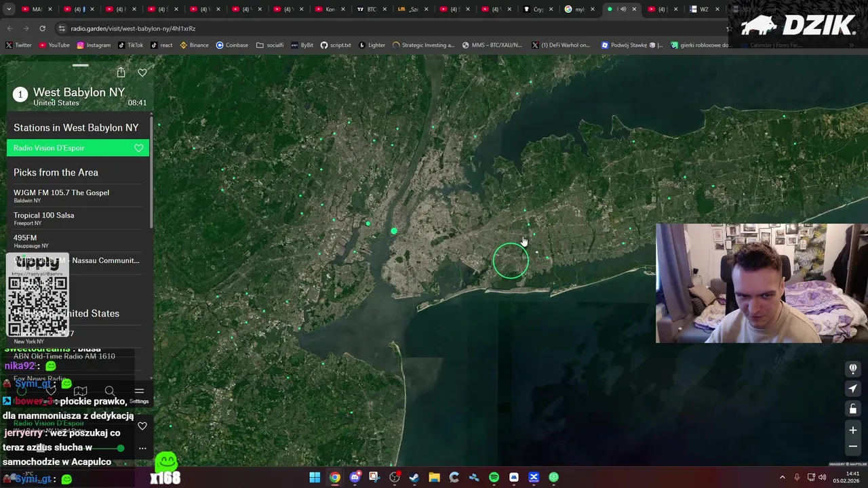Open the Settings menu tab
The height and width of the screenshot is (488, 868).
[139, 394]
